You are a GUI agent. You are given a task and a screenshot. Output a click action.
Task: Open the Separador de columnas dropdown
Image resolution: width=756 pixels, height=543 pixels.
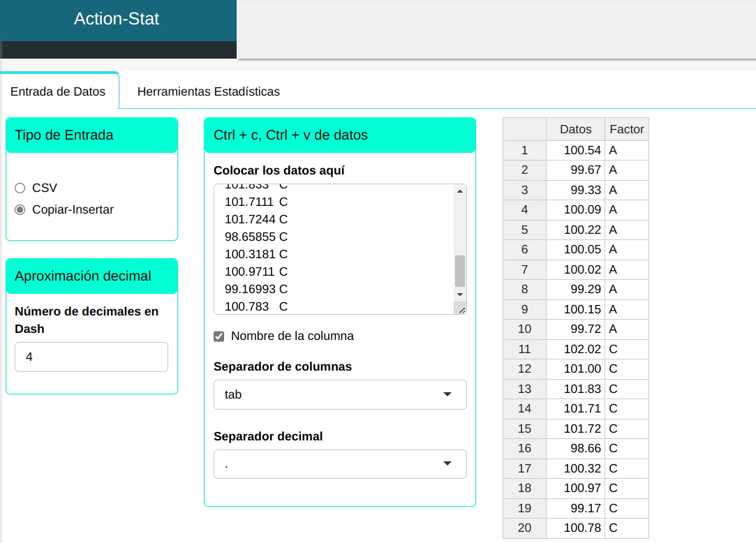click(x=340, y=394)
